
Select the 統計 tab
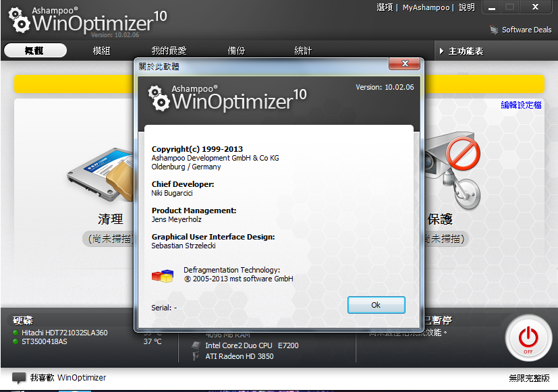point(303,51)
